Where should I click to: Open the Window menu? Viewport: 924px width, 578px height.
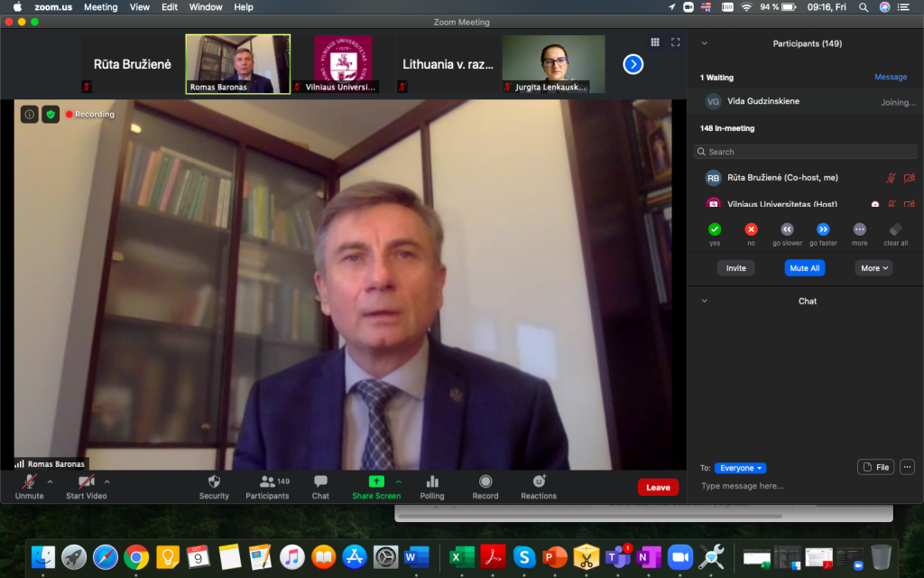tap(206, 6)
